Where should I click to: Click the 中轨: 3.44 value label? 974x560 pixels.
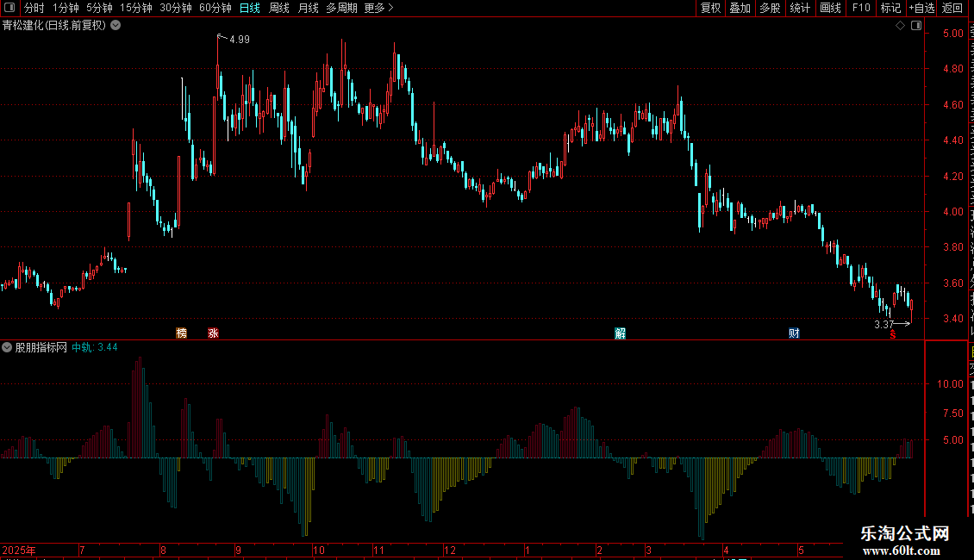tap(95, 348)
